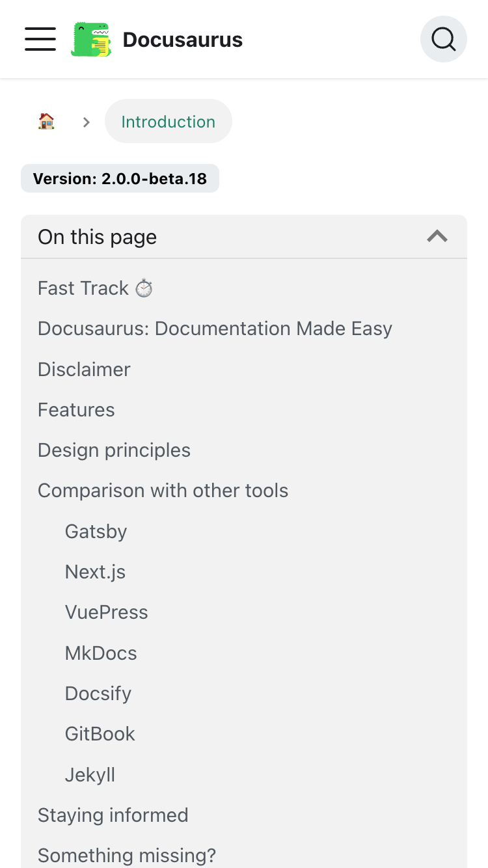This screenshot has width=488, height=868.
Task: Go to the Disclaimer heading
Action: point(84,369)
